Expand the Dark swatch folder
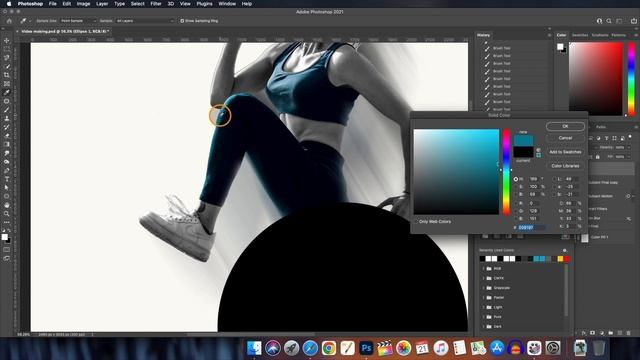 pos(484,327)
